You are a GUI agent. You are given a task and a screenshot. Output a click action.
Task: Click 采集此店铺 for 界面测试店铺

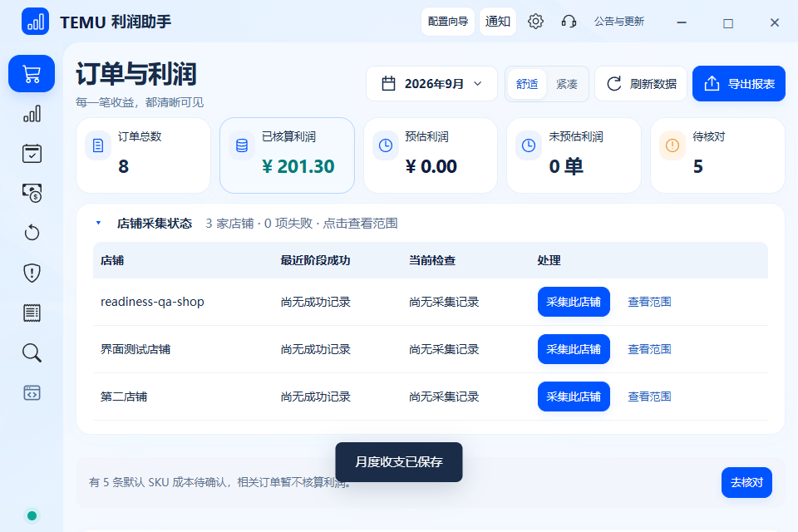(574, 349)
